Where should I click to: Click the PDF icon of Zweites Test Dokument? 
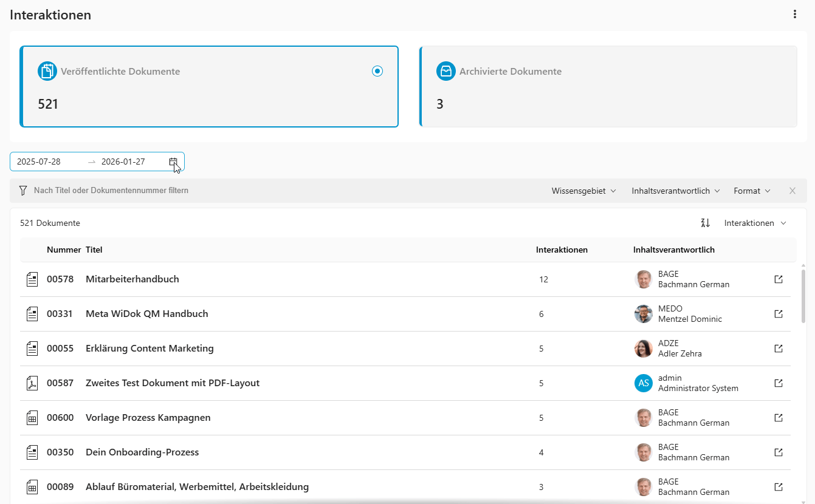tap(32, 383)
